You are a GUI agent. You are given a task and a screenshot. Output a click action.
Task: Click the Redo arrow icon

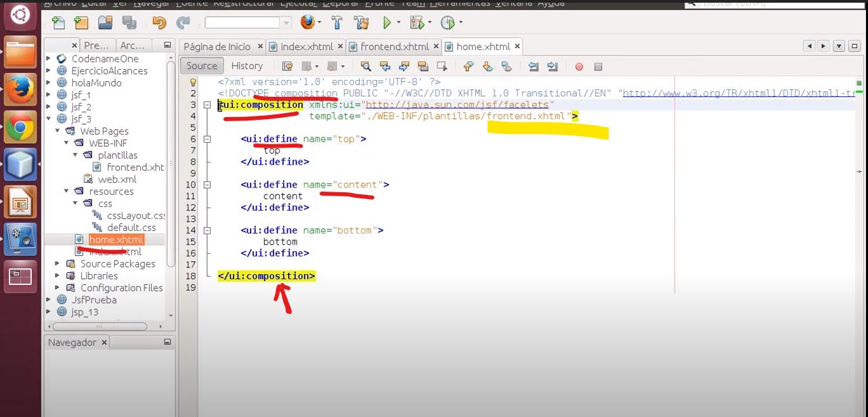183,23
